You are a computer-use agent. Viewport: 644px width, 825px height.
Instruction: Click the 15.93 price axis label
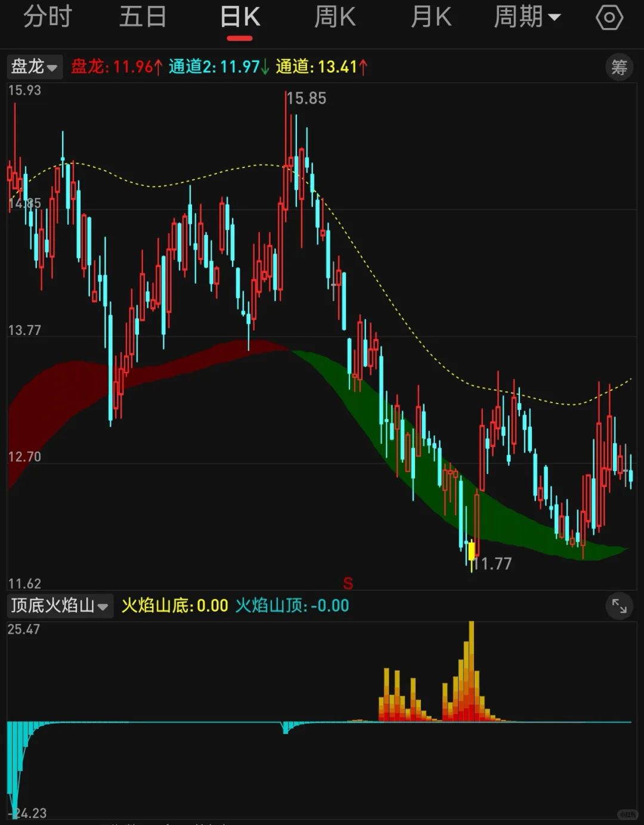[x=24, y=91]
